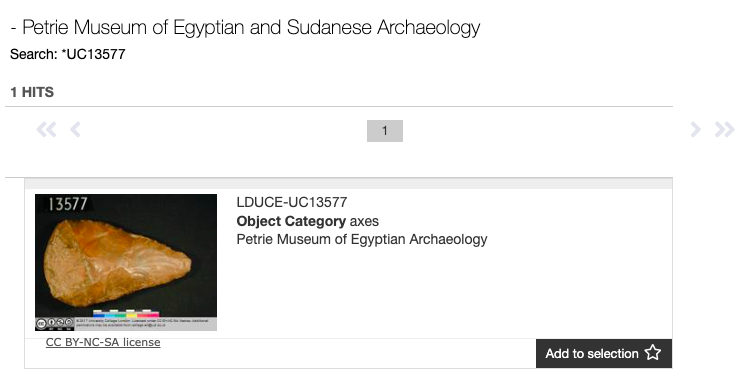This screenshot has height=379, width=747.
Task: Click the color scale bar in the photo
Action: click(x=126, y=314)
